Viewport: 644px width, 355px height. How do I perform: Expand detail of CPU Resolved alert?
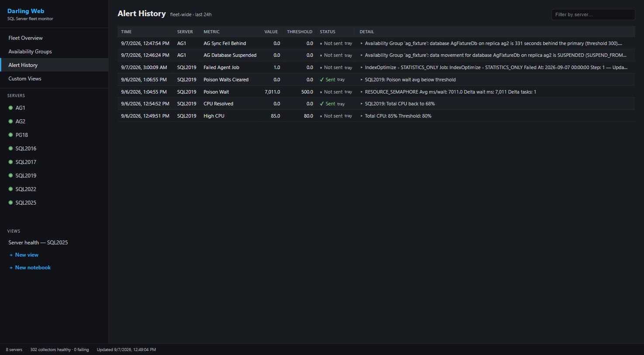362,104
